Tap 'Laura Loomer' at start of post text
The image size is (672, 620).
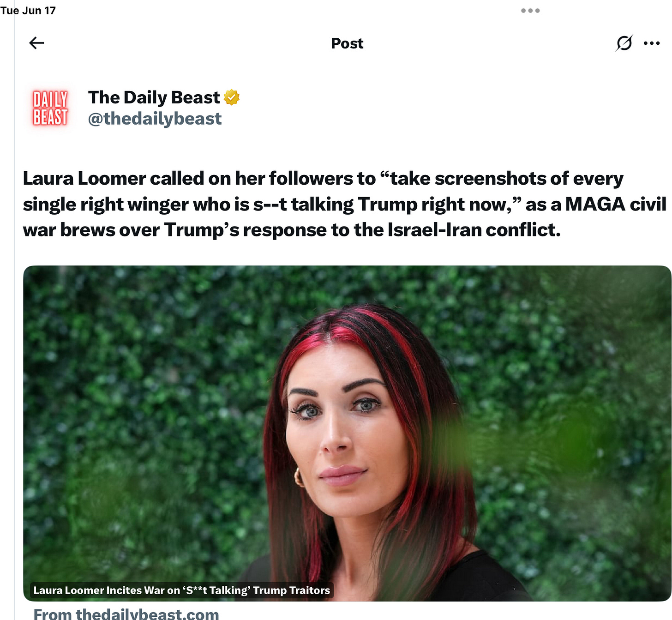coord(84,179)
